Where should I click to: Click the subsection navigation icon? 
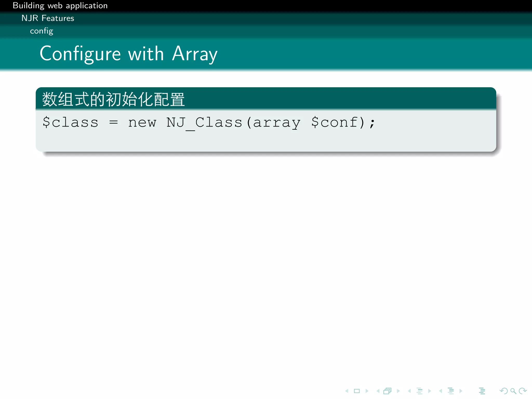[x=420, y=391]
